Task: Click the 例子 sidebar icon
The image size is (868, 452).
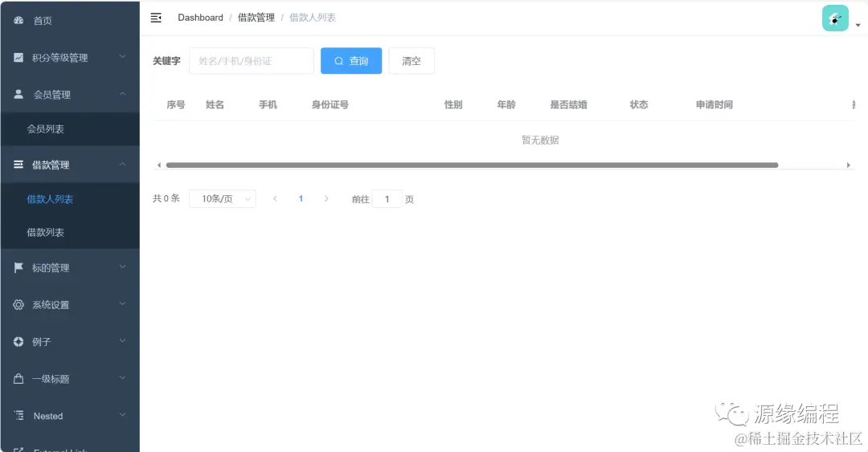Action: (x=18, y=342)
